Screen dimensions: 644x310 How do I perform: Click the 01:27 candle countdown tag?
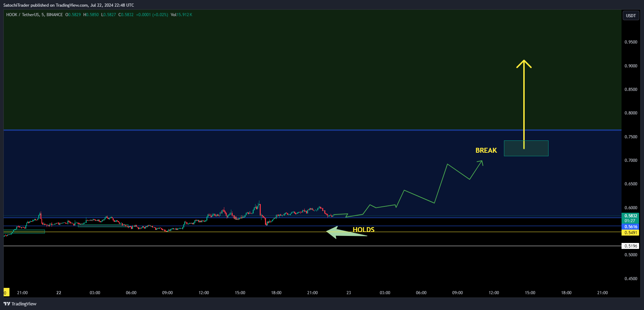tap(631, 221)
